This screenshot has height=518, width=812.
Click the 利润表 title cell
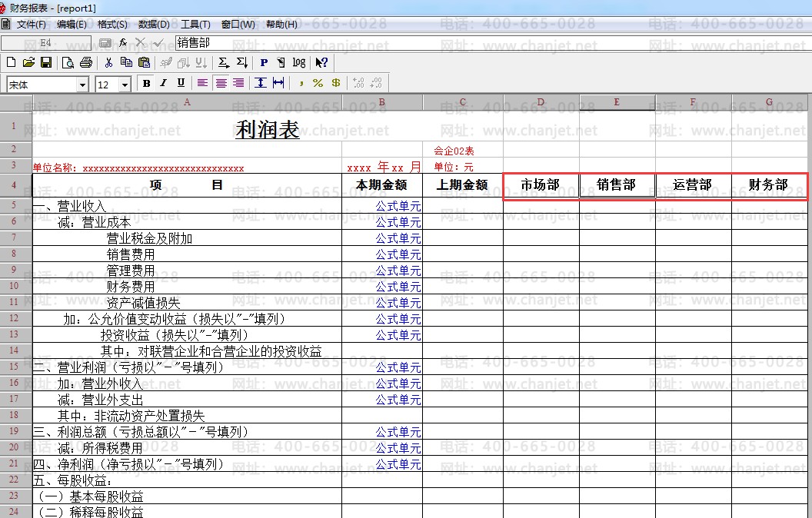pos(268,129)
